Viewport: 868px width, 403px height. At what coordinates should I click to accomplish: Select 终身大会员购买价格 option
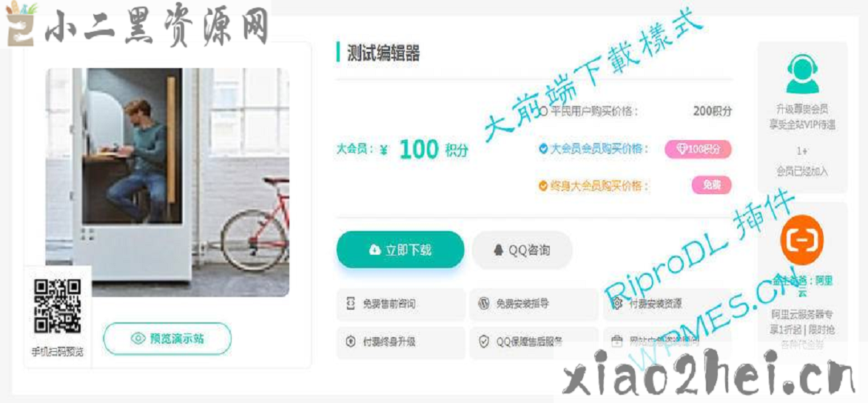coord(593,186)
